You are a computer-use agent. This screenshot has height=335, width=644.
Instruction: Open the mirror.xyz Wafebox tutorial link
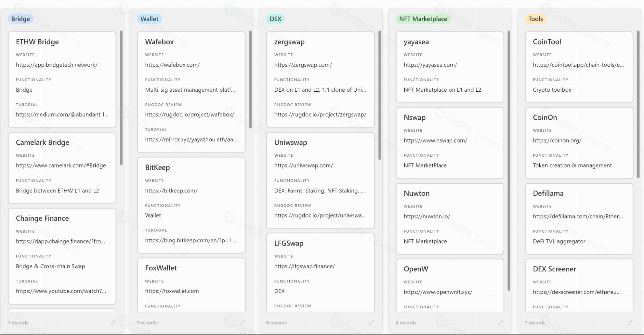point(191,139)
